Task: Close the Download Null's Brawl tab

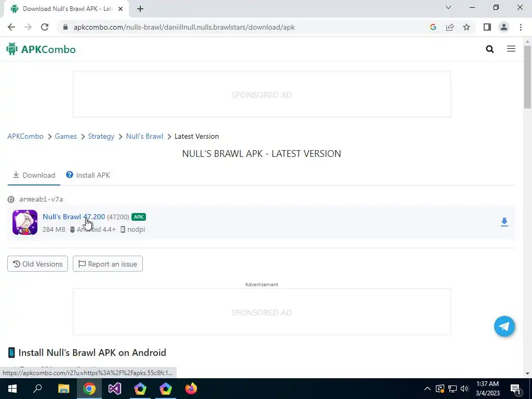Action: click(121, 9)
